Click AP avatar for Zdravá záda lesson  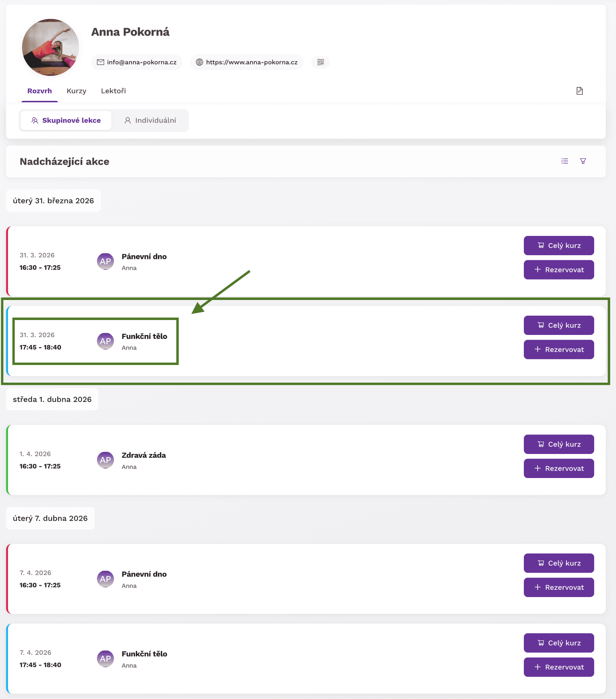point(105,460)
